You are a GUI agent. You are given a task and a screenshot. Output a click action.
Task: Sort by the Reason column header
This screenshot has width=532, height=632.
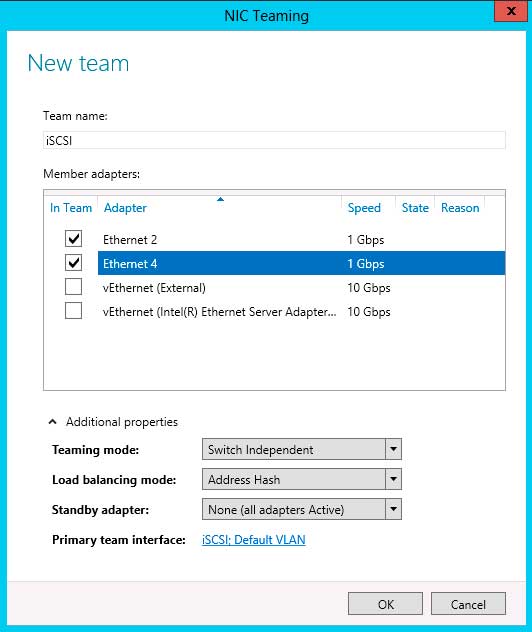click(x=460, y=208)
